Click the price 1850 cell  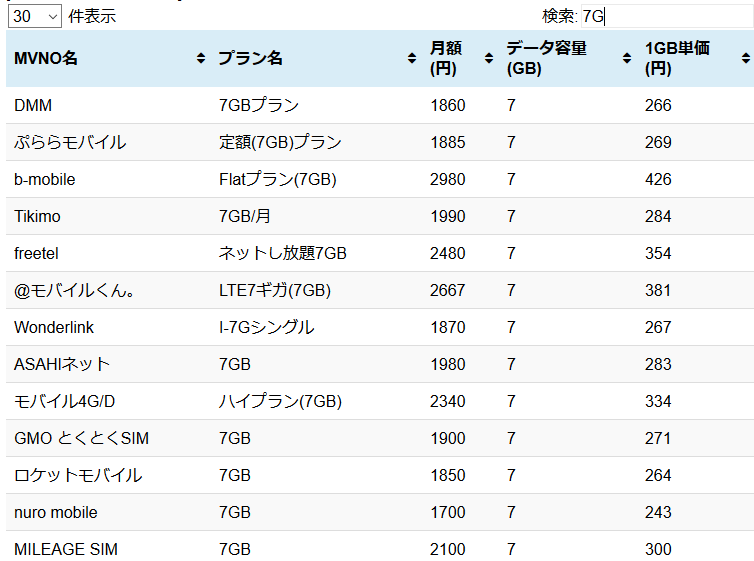point(447,475)
